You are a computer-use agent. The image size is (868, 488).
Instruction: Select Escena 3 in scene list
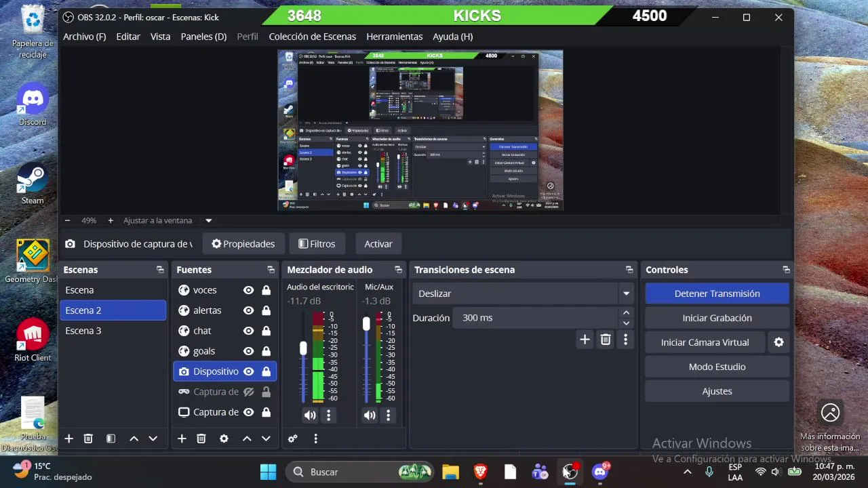(x=113, y=331)
